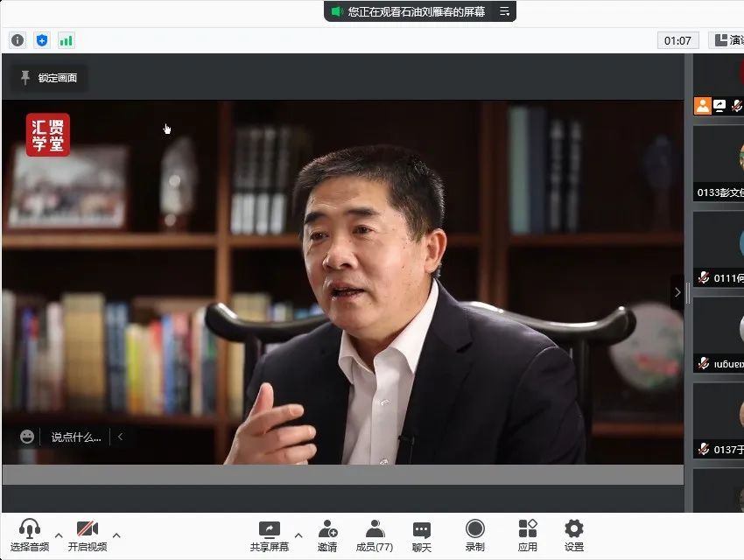This screenshot has height=560, width=744.
Task: Open the sharing banner menu icon
Action: (504, 11)
